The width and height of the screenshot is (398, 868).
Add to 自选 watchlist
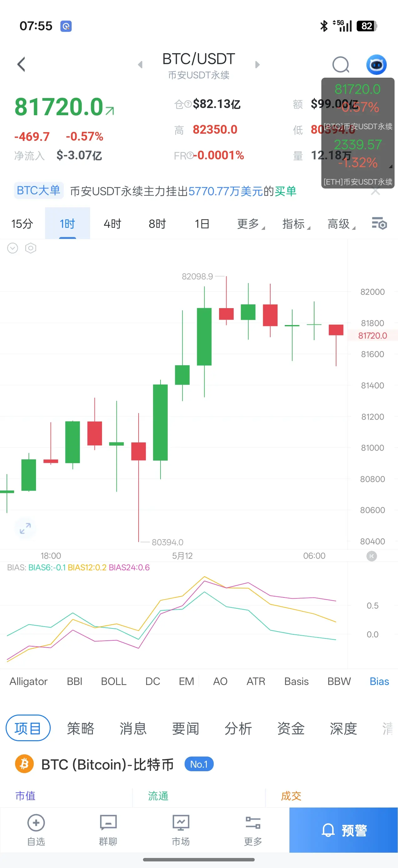coord(36,830)
